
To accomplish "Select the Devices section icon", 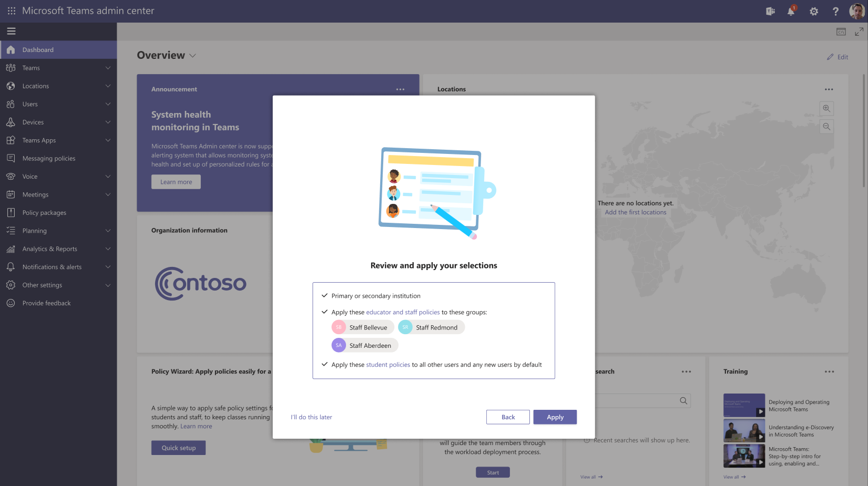I will 11,122.
